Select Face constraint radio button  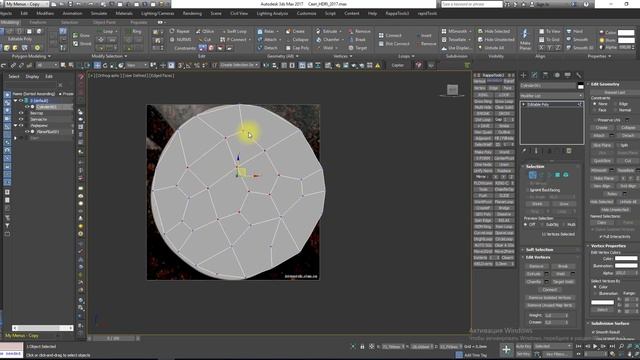click(595, 110)
